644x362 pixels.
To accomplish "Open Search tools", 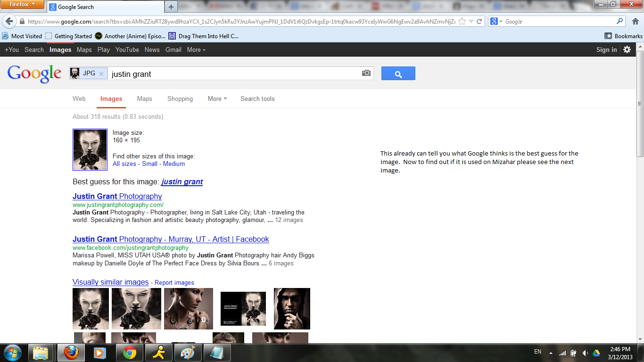I will point(257,99).
